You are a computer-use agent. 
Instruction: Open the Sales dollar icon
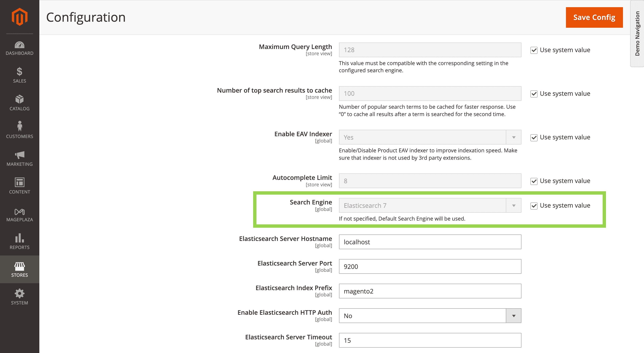pyautogui.click(x=19, y=72)
